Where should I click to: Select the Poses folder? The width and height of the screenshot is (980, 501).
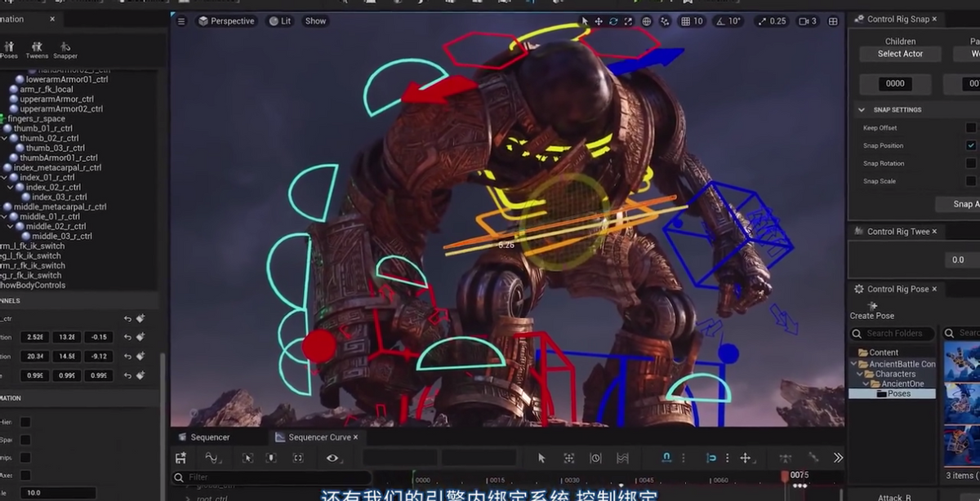coord(893,393)
